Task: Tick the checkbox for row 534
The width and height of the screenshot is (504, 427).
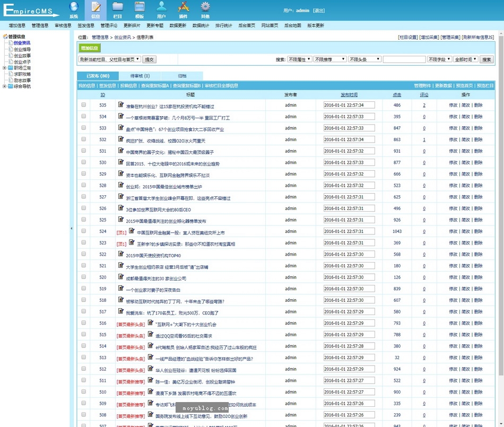Action: pos(84,116)
